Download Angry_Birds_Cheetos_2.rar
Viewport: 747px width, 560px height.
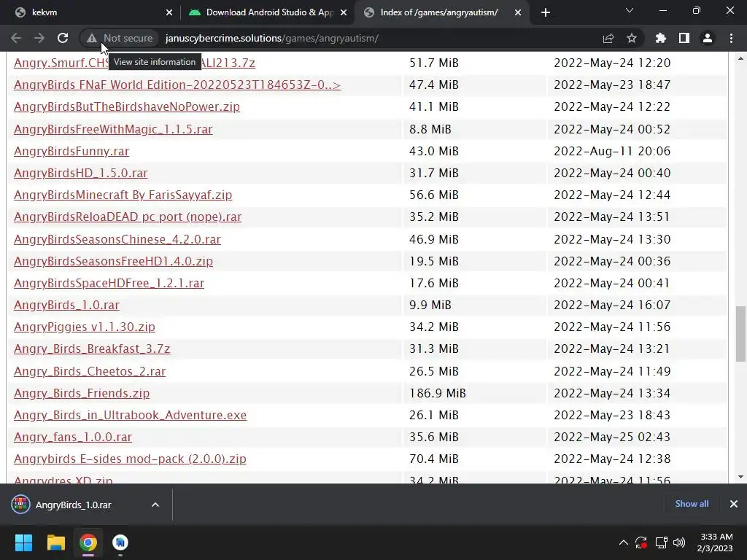pyautogui.click(x=90, y=371)
